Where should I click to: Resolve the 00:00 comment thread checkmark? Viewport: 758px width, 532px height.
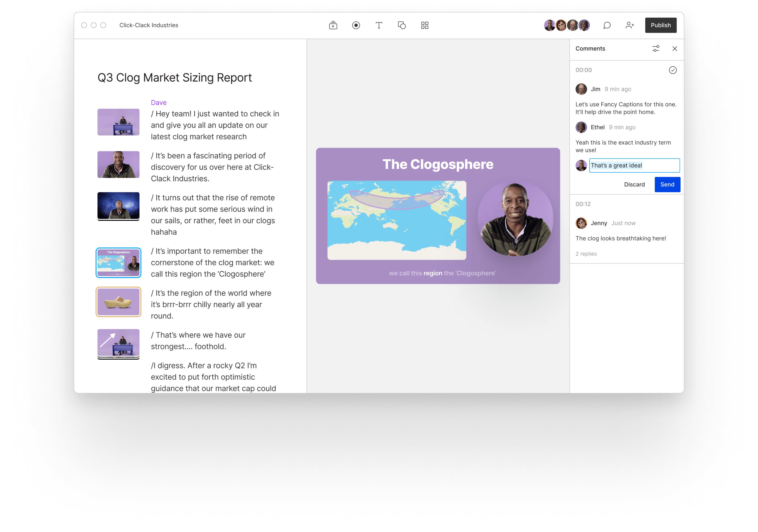(672, 70)
